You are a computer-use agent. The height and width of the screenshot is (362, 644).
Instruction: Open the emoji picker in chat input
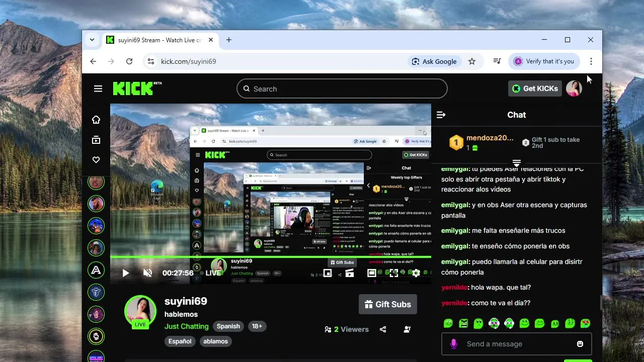point(580,344)
